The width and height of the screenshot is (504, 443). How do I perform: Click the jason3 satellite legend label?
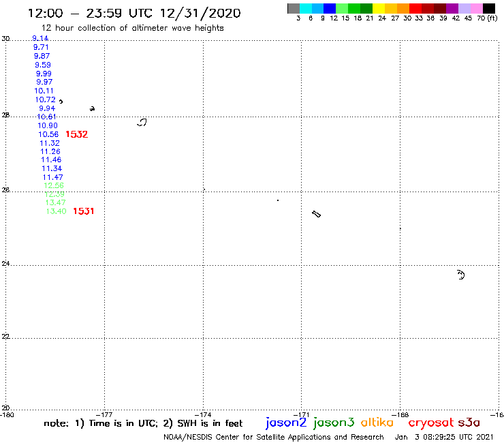334,423
